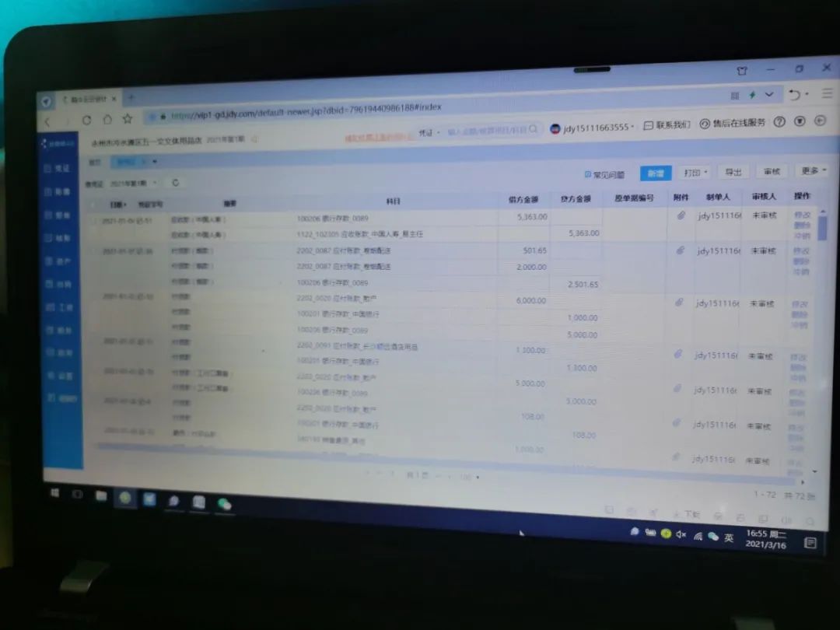Open the 2021年第1期 period dropdown
Viewport: 840px width, 630px height.
[x=133, y=184]
